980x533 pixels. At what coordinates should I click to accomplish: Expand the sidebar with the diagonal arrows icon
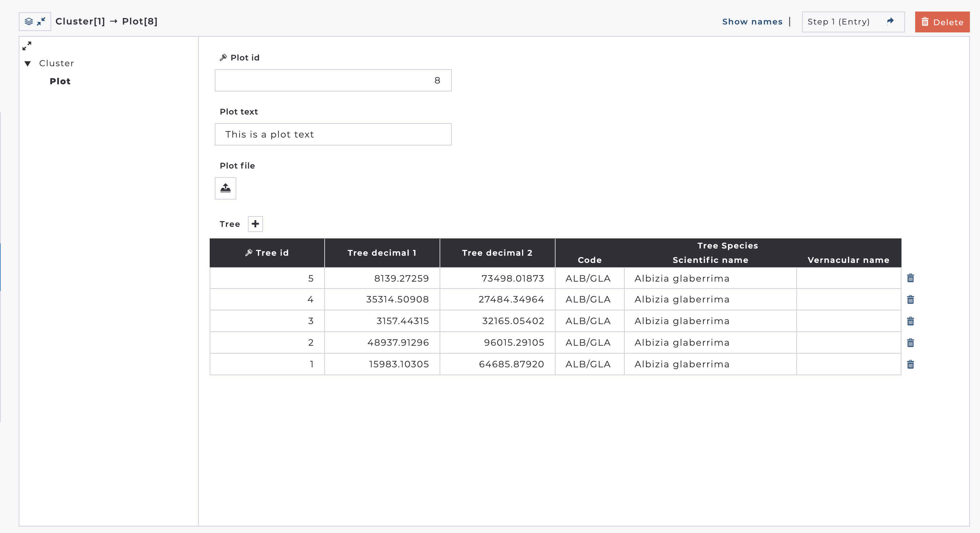(27, 46)
